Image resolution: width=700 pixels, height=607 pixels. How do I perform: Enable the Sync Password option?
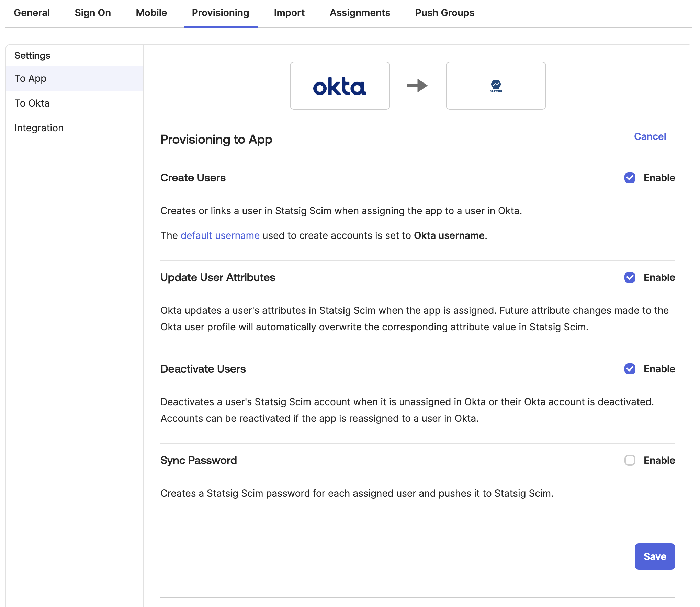[x=630, y=461]
